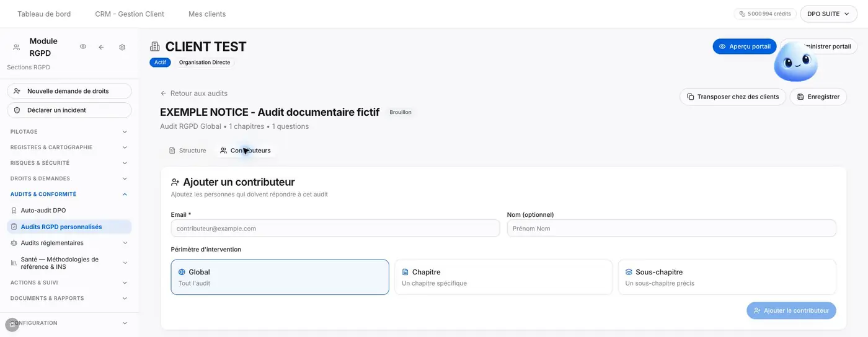Viewport: 868px width, 337px height.
Task: Click the clipboard icon of Audits RGPD personnalisés
Action: click(14, 227)
